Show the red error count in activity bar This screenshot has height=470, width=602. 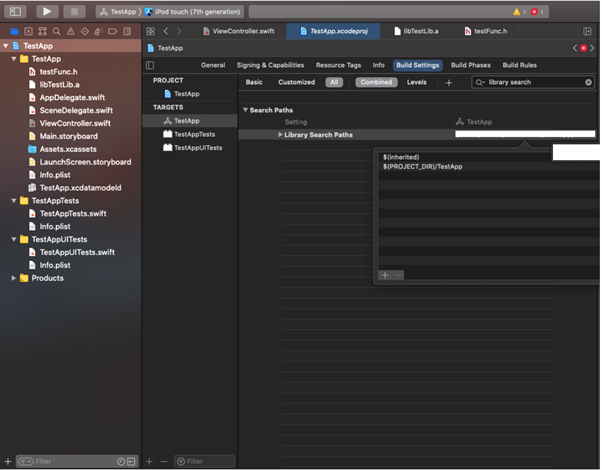537,12
